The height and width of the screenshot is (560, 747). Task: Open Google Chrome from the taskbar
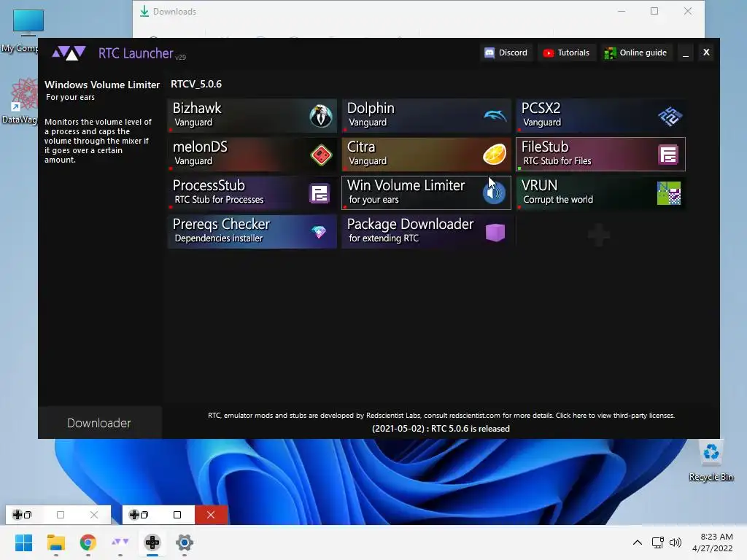[88, 542]
